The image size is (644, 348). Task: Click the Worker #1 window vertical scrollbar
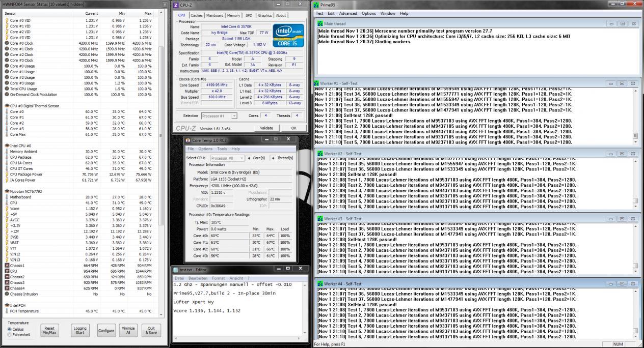[635, 116]
